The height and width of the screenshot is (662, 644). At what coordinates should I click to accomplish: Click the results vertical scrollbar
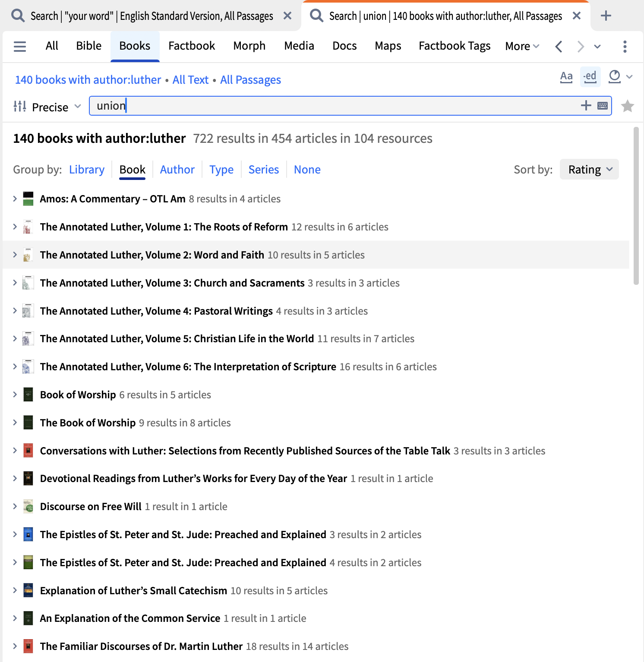636,206
